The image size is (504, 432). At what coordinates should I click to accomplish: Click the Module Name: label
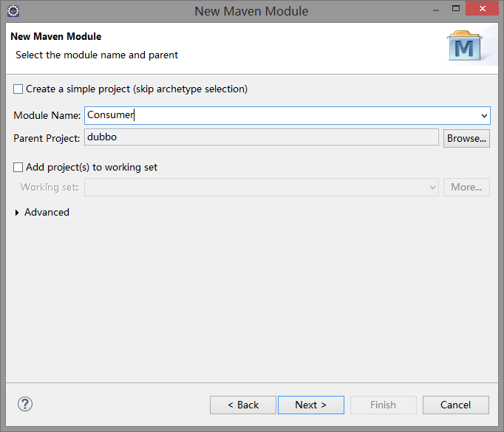click(x=47, y=115)
